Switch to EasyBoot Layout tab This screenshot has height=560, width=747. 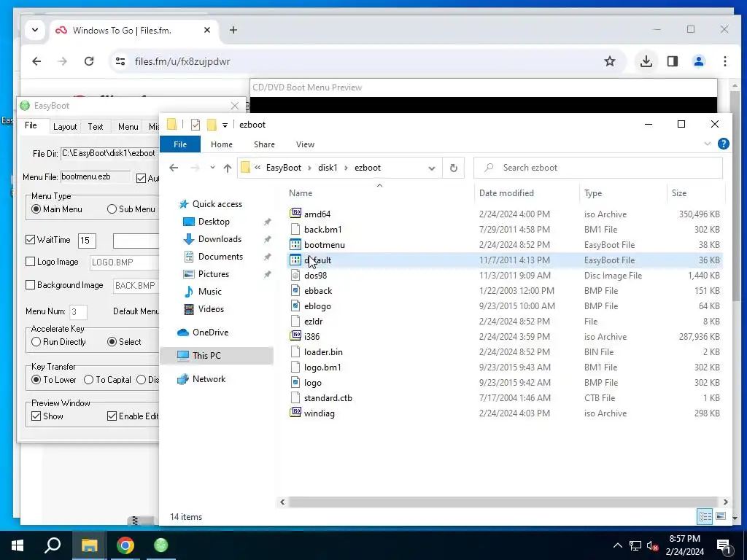[65, 127]
